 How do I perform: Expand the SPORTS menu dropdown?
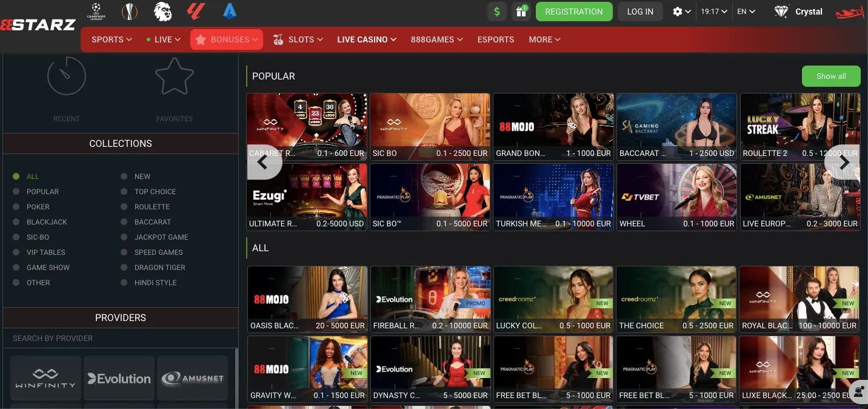coord(112,39)
